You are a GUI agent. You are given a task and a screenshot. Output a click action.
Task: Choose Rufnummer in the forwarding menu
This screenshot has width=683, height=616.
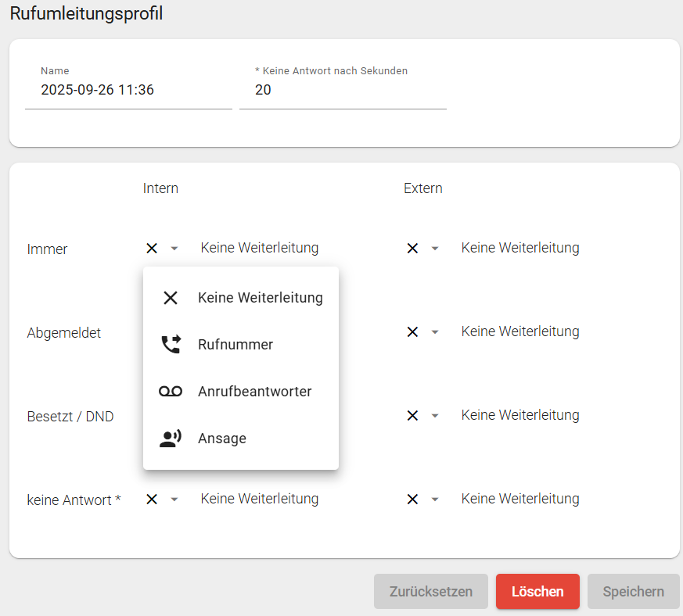[235, 345]
